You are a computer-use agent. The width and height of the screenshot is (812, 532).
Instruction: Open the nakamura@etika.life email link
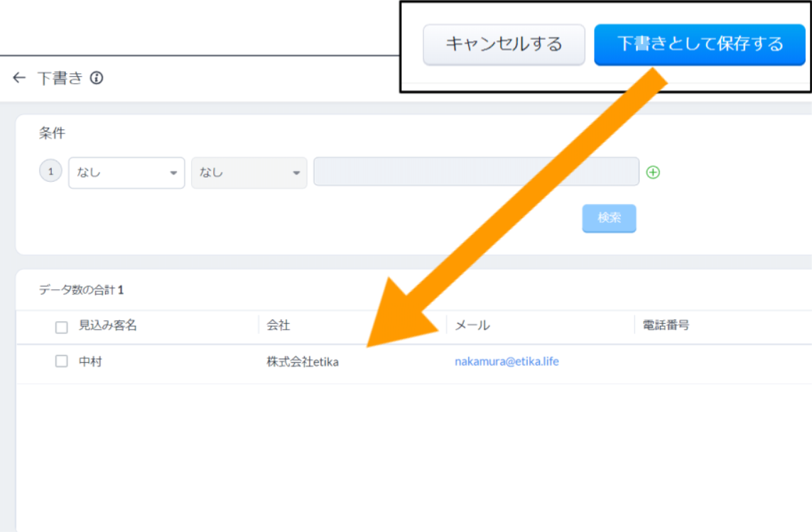click(x=507, y=362)
